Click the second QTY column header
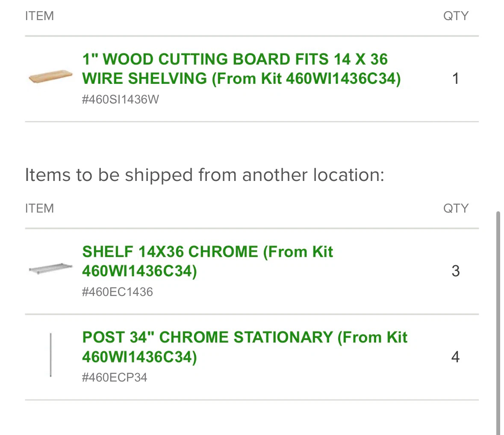This screenshot has width=504, height=435. point(456,208)
